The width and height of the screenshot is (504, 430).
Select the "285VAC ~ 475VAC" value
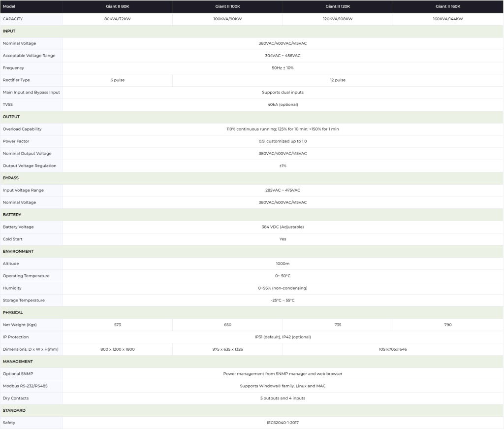tap(283, 190)
